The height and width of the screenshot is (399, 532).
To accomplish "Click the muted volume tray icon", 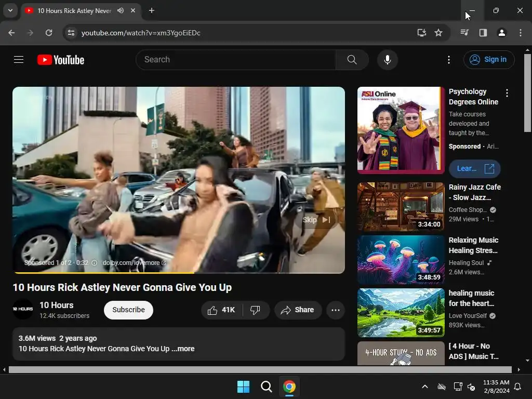I will pos(471,387).
